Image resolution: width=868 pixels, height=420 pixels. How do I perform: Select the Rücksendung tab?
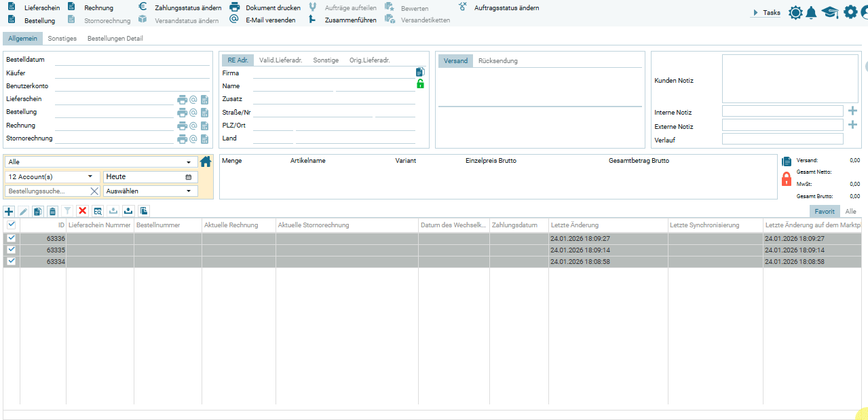click(x=497, y=61)
